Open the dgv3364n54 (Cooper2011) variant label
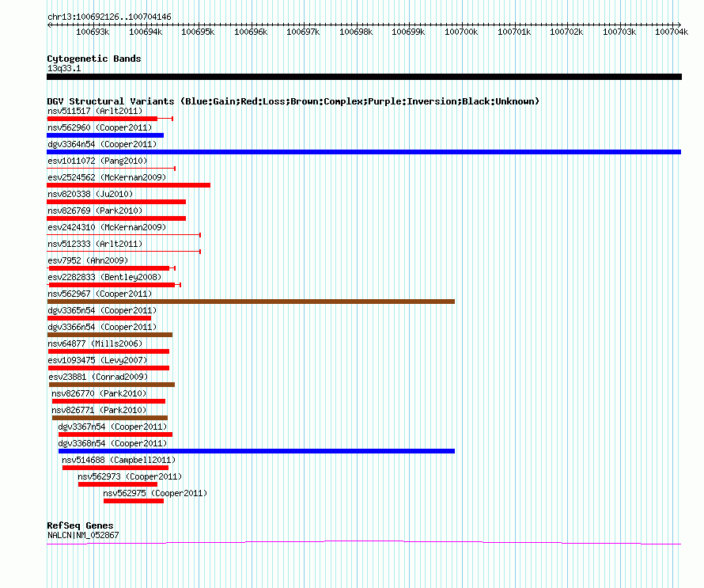Screen dimensions: 704x588 tap(102, 144)
